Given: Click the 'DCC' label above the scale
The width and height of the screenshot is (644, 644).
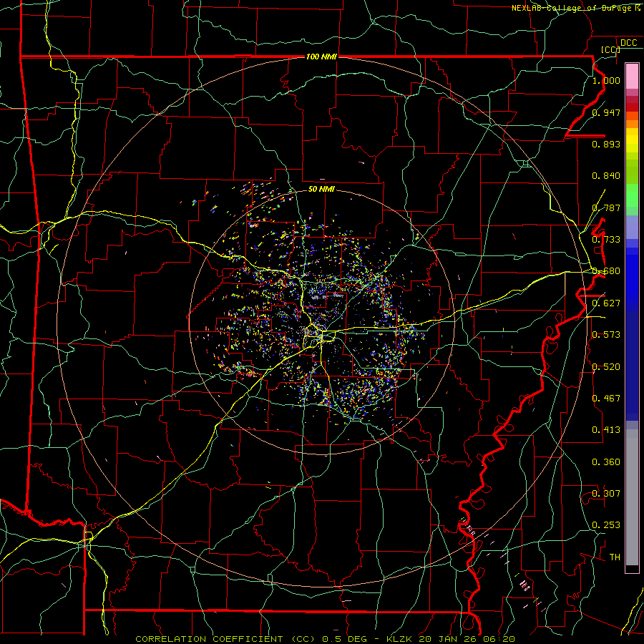Looking at the screenshot, I should tap(628, 43).
